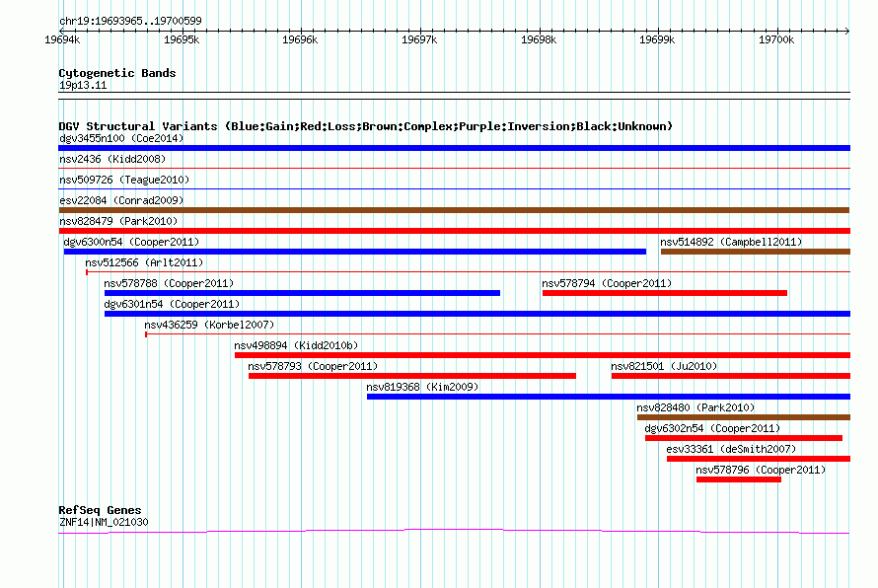This screenshot has height=588, width=878.
Task: Click the red bar under nsv498894
Action: pyautogui.click(x=543, y=355)
